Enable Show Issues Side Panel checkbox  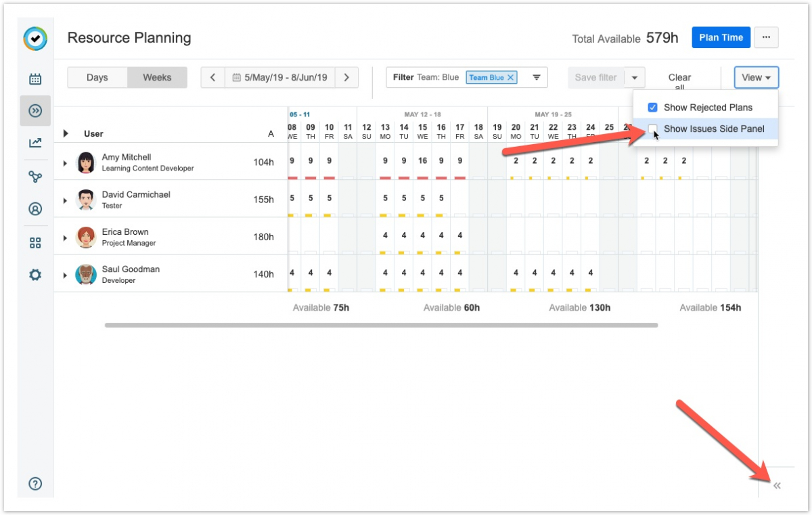coord(653,129)
